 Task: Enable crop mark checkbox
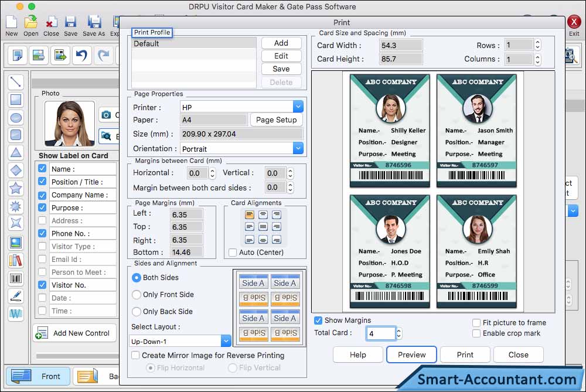pos(476,333)
